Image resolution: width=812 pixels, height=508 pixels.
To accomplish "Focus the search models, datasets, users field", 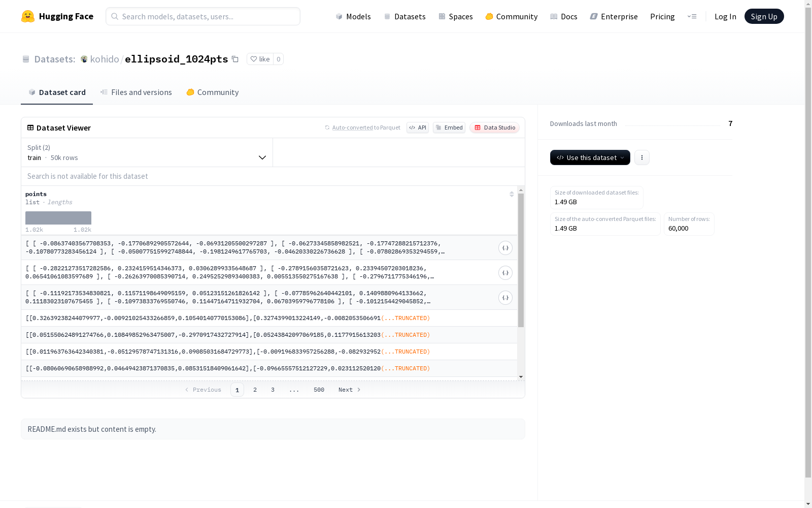I will [203, 16].
